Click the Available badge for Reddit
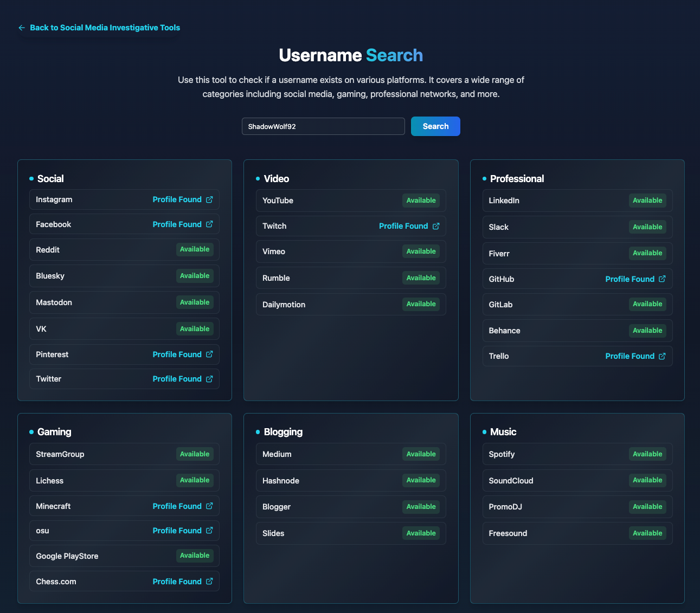 [195, 249]
